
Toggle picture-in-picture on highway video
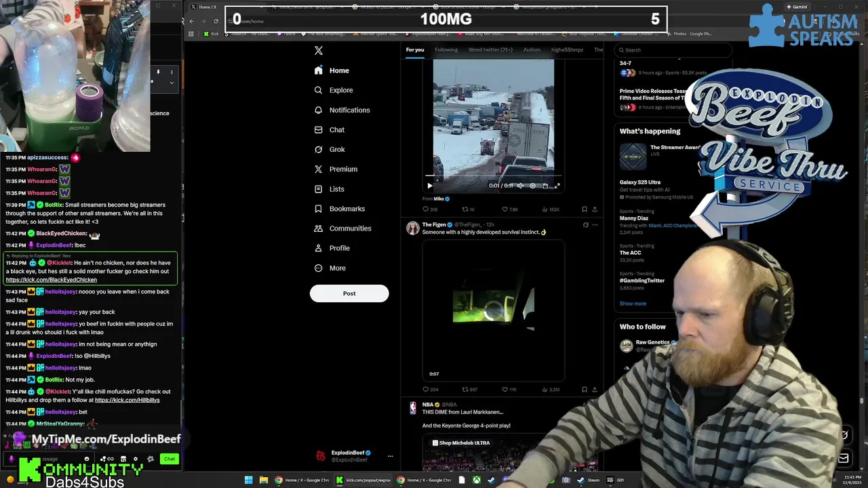[x=545, y=186]
